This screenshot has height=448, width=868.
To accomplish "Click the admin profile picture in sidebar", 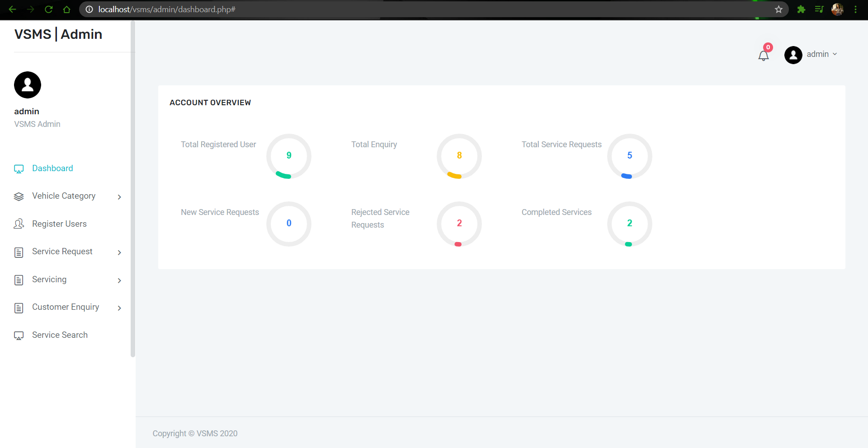I will pyautogui.click(x=27, y=85).
